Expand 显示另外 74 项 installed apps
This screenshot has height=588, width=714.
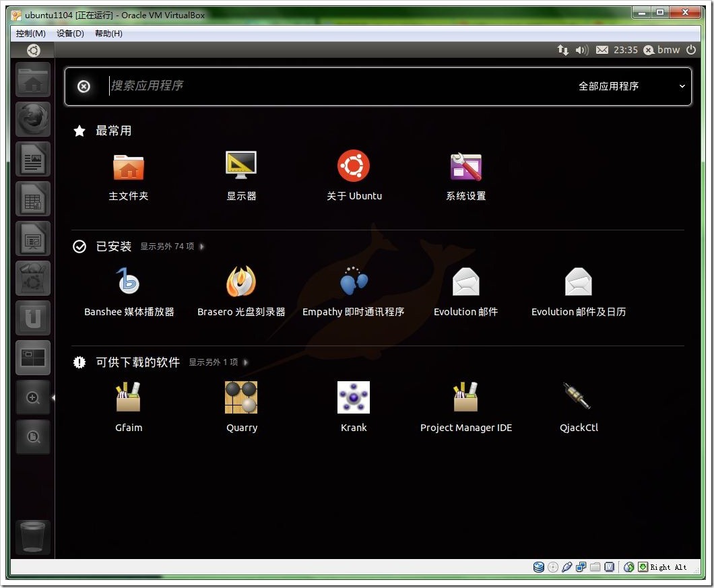[x=172, y=247]
